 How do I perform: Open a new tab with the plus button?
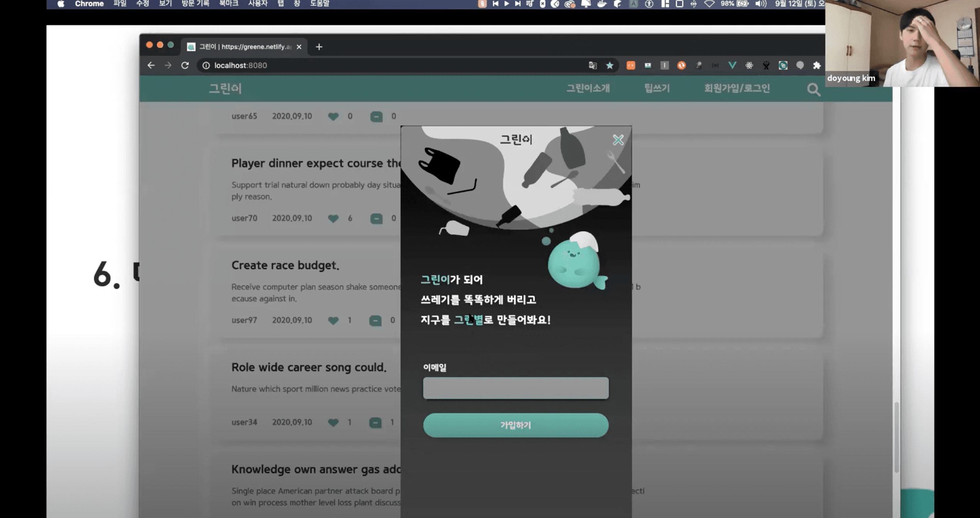(319, 47)
